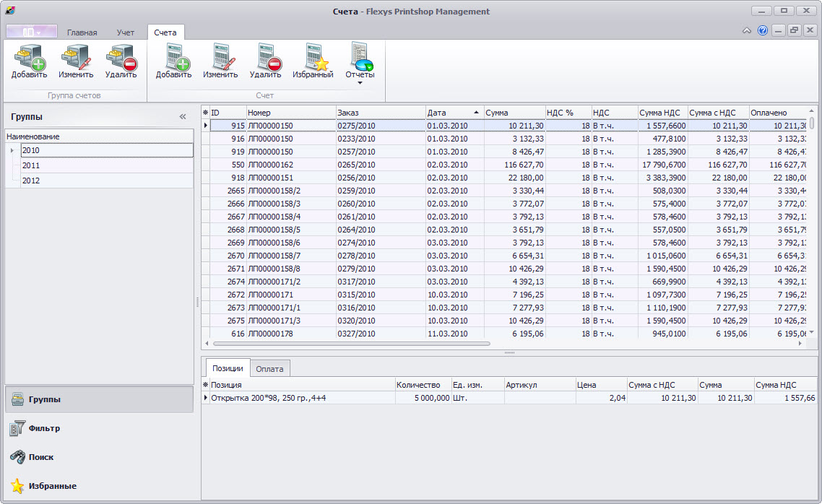
Task: Switch to the Главная ribbon tab
Action: pos(82,32)
